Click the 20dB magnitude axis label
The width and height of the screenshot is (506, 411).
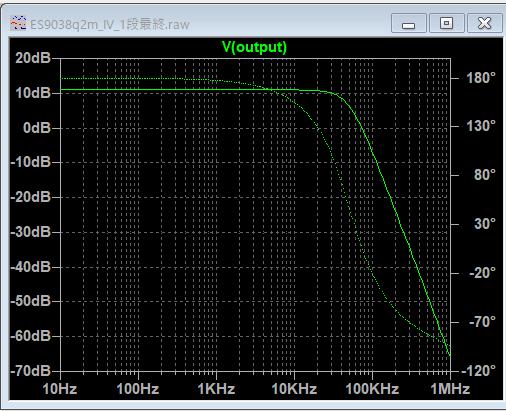tap(33, 58)
